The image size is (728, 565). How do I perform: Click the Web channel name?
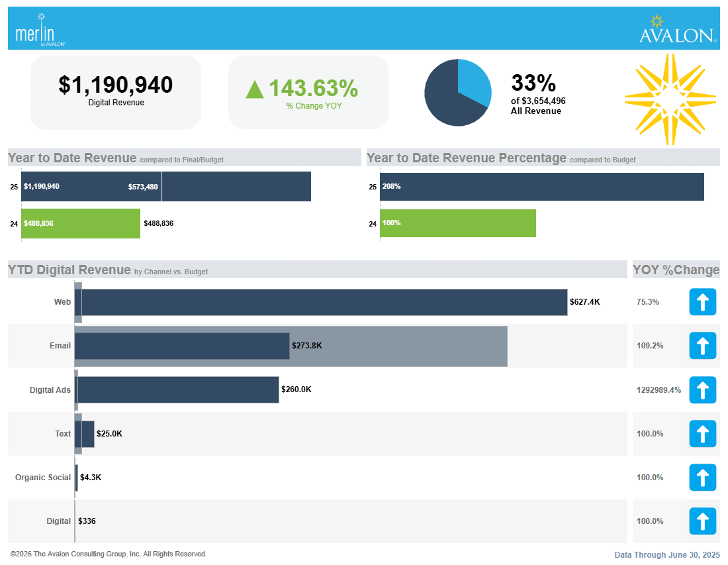(x=62, y=302)
